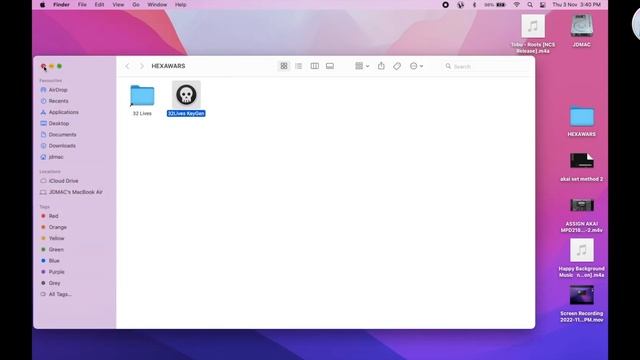
Task: Open Control Center in menu bar
Action: pyautogui.click(x=542, y=5)
